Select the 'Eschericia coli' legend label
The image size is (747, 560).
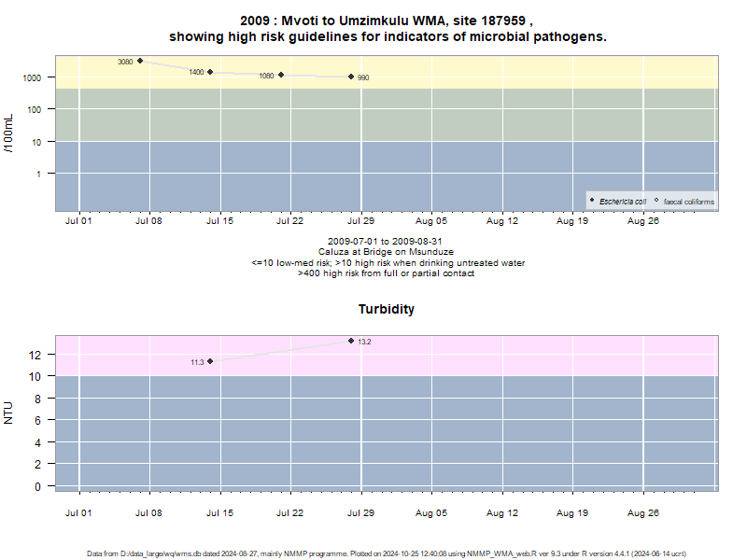click(623, 202)
